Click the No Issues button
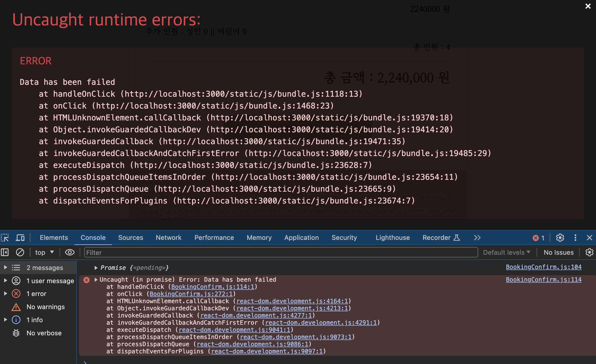This screenshot has height=364, width=596. (x=558, y=252)
